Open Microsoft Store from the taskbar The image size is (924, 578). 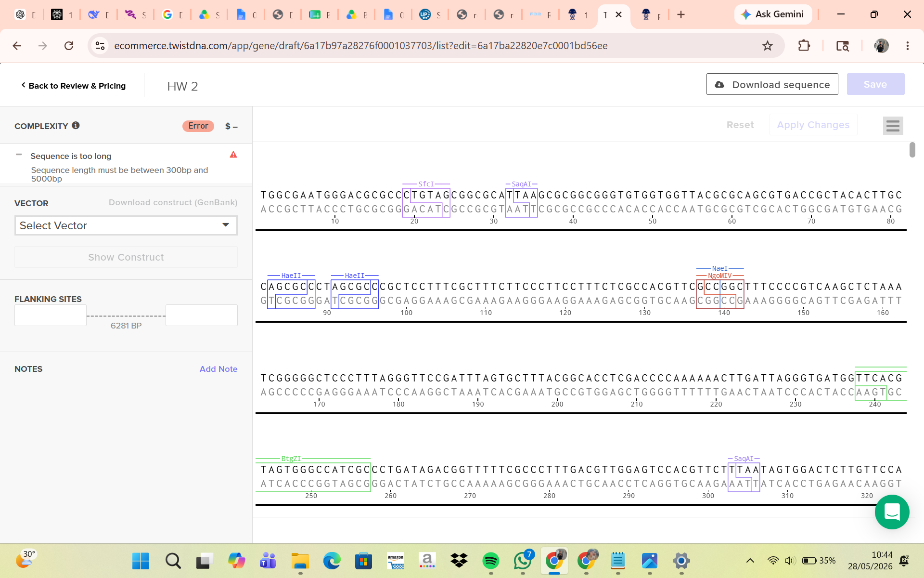point(363,561)
